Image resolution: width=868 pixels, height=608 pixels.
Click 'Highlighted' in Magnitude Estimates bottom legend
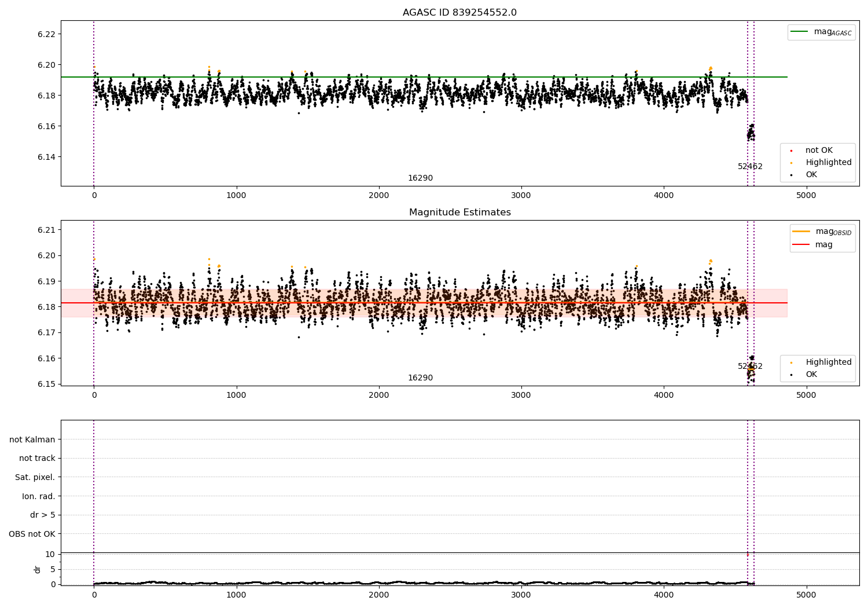coord(829,362)
